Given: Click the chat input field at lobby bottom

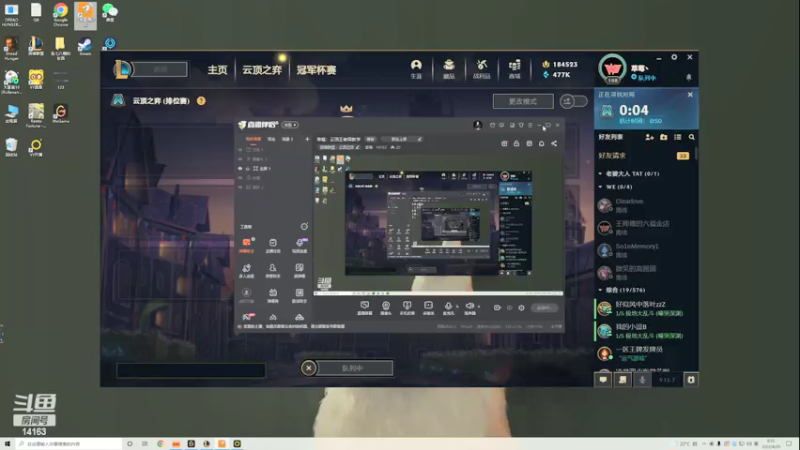Looking at the screenshot, I should 191,370.
